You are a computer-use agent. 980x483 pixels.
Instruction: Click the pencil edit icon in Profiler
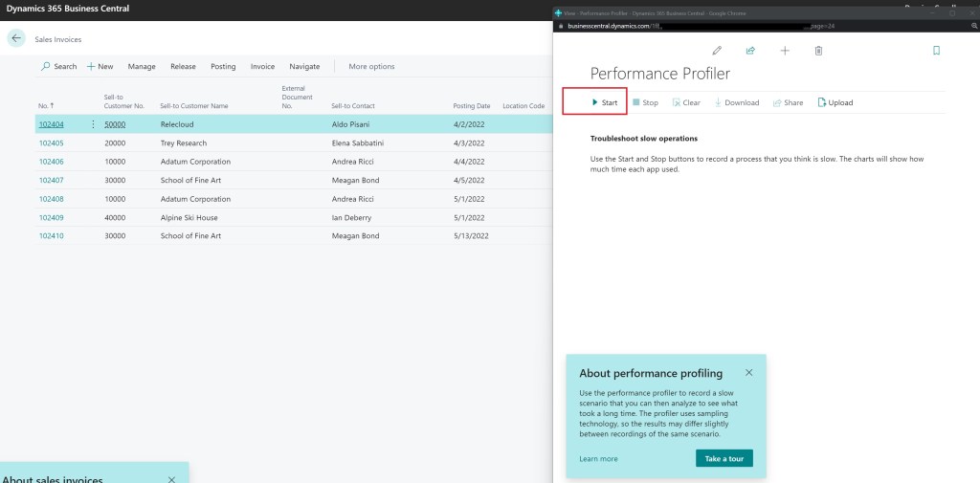(717, 51)
